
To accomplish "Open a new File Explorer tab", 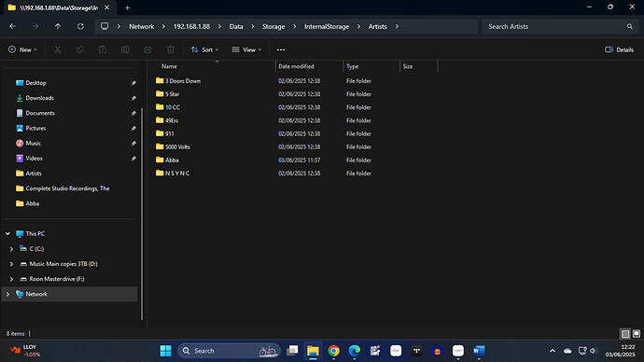I will pos(127,7).
